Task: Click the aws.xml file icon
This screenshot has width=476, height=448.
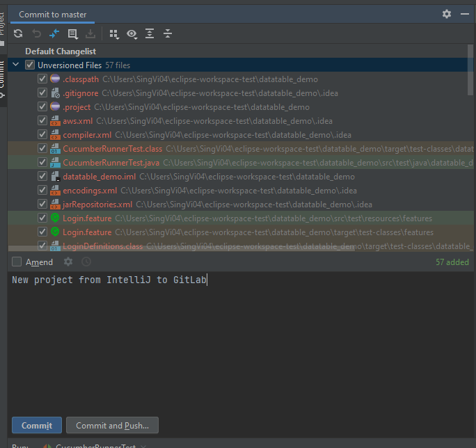Action: point(55,121)
